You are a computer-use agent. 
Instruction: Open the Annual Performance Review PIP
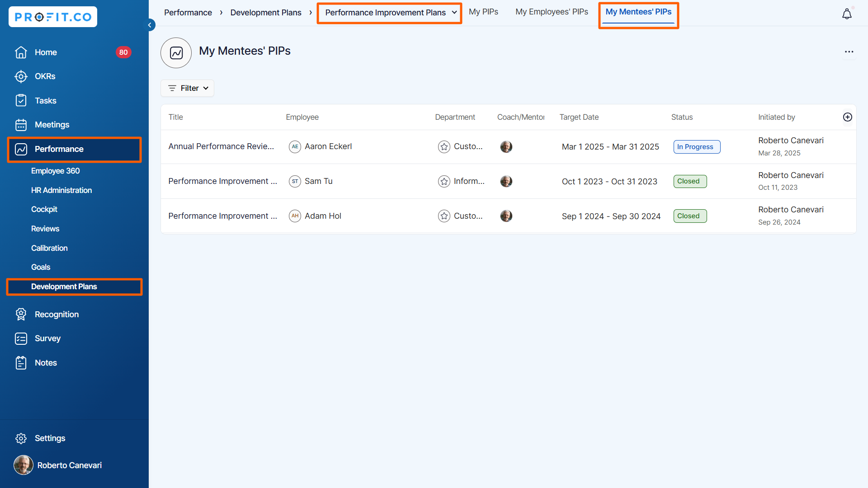tap(221, 146)
